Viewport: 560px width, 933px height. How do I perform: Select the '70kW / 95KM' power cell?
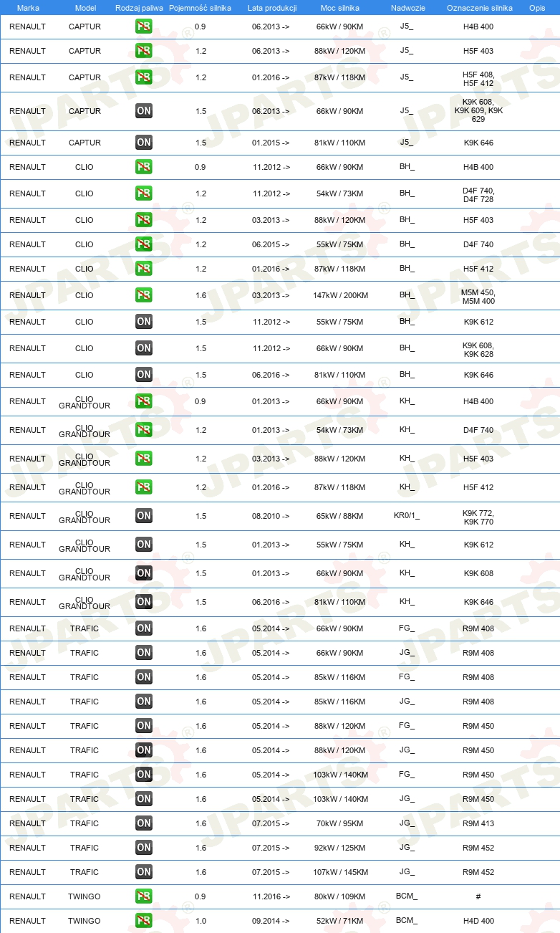[340, 823]
